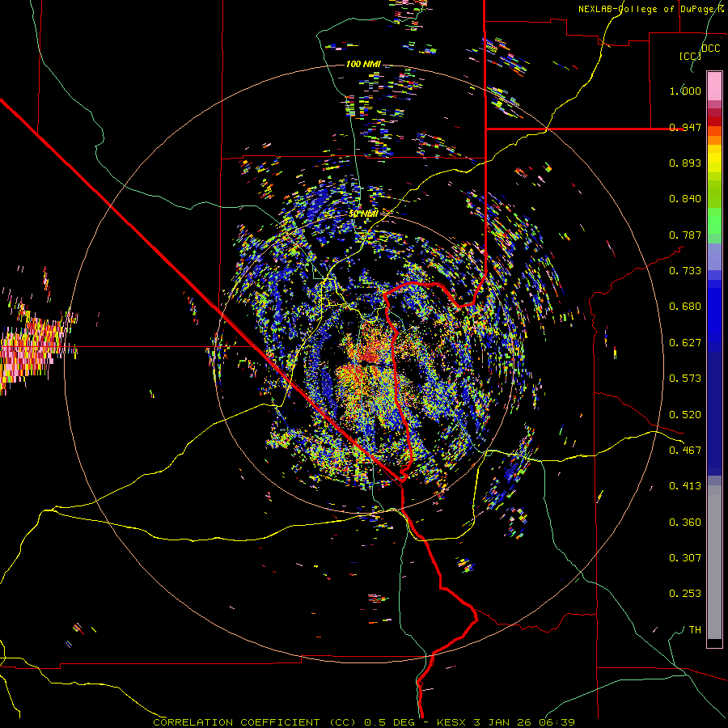
Task: Click the 0.467 scale label
Action: pyautogui.click(x=685, y=451)
